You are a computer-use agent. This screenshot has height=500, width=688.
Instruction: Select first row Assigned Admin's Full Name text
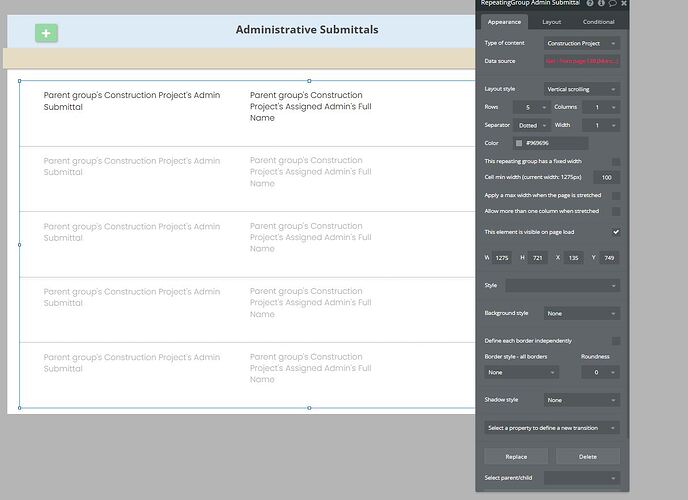click(x=311, y=106)
